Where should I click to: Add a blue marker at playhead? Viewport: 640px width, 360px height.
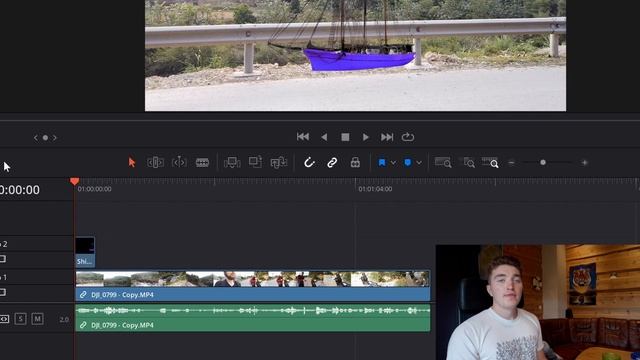pos(408,162)
